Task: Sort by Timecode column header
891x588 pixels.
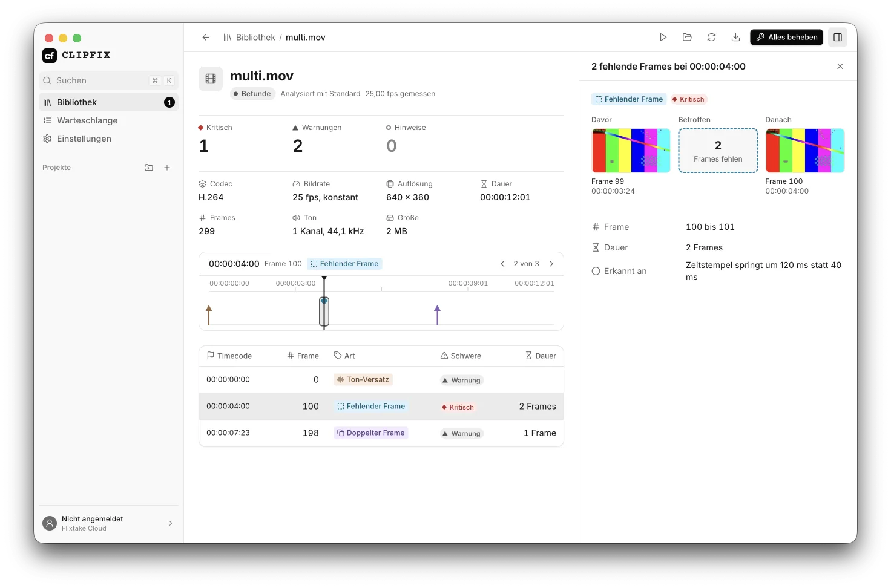Action: (229, 356)
